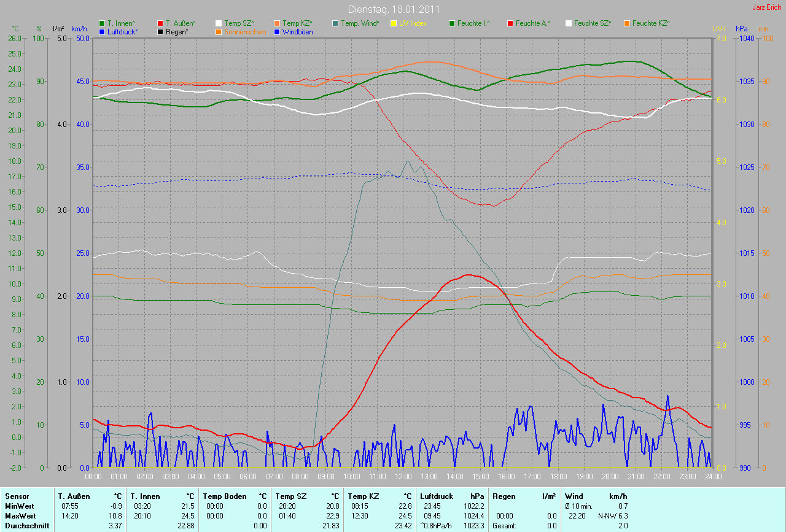Click the km/h axis unit header

[x=79, y=29]
